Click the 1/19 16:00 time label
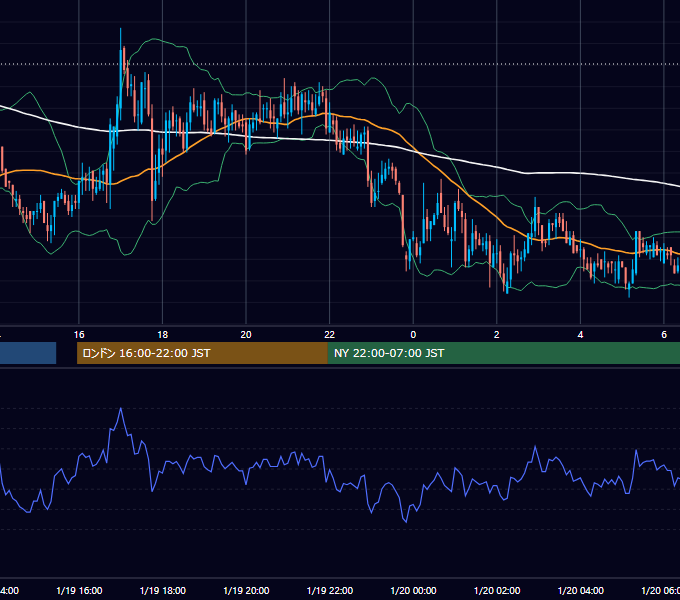Screen dimensions: 680x600 click(79, 590)
